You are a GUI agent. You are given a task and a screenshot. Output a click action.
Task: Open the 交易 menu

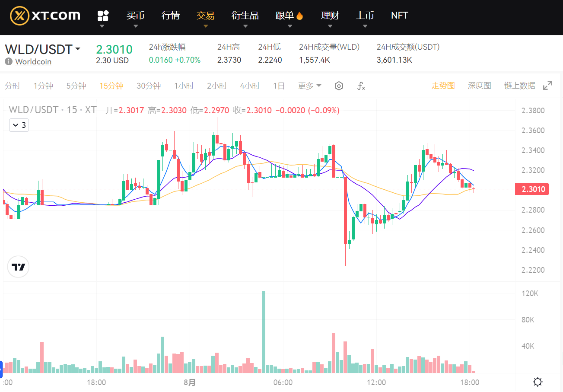pyautogui.click(x=205, y=16)
